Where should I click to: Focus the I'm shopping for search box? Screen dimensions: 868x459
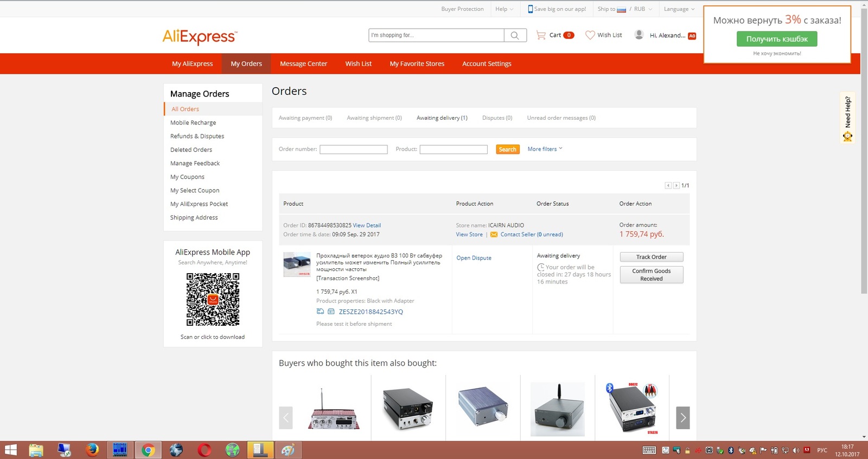point(436,35)
